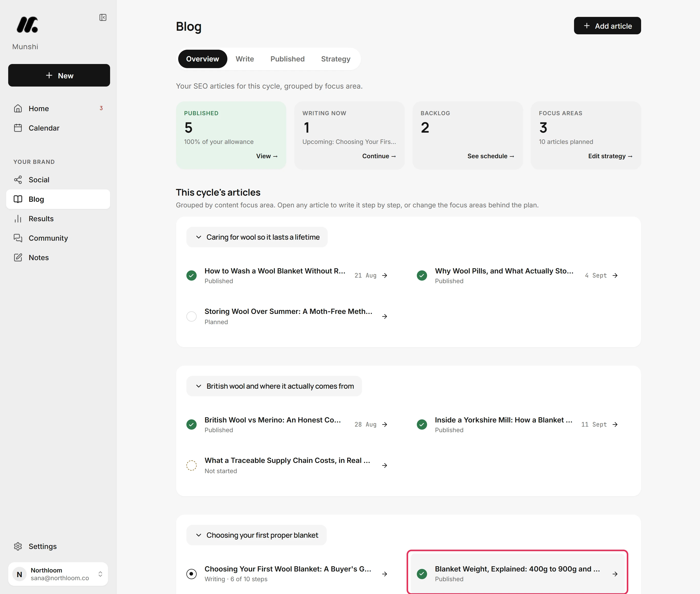The height and width of the screenshot is (594, 700).
Task: Open the Published tab
Action: click(x=288, y=59)
